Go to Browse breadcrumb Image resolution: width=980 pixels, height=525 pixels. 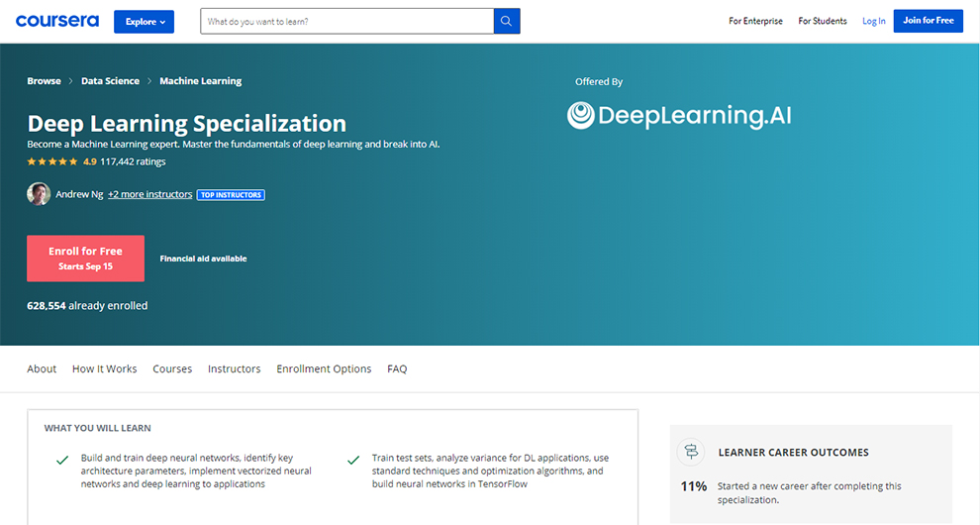click(44, 80)
